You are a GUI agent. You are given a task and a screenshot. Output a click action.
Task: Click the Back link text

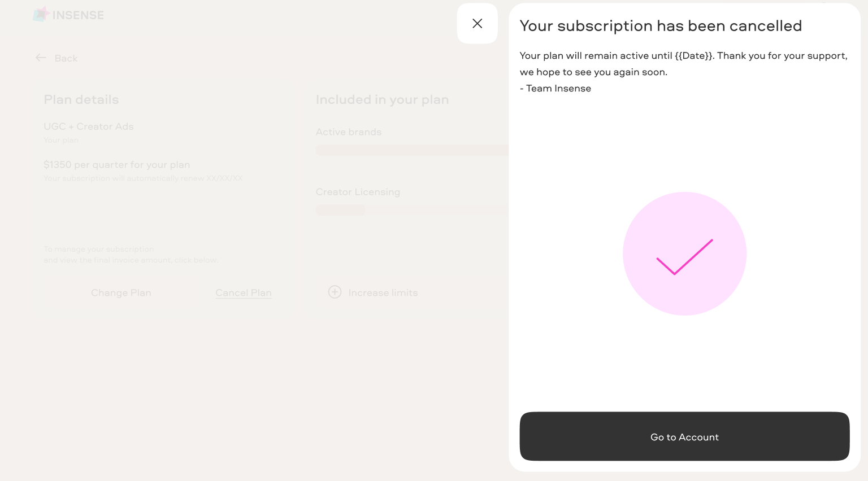66,58
